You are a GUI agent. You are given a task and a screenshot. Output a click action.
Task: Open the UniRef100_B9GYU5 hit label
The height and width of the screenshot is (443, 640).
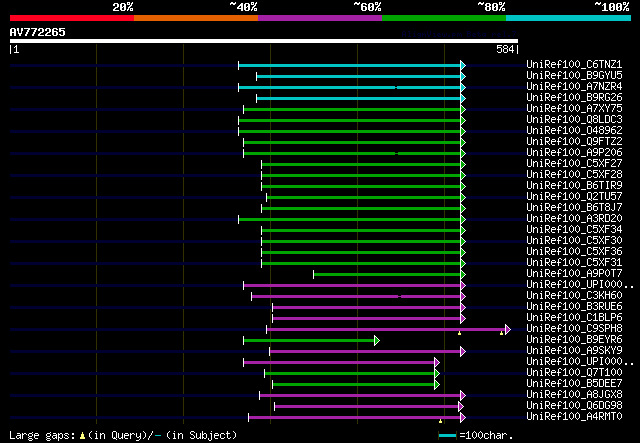[x=574, y=75]
